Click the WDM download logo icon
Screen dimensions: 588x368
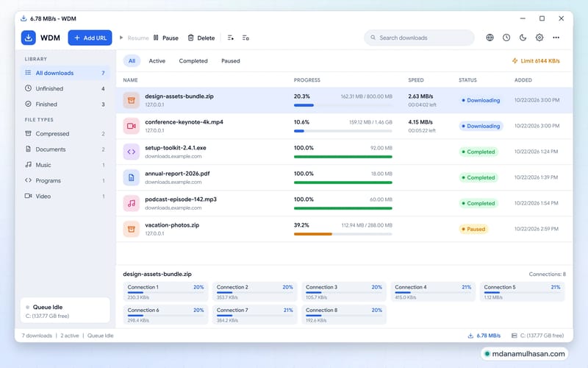click(28, 38)
